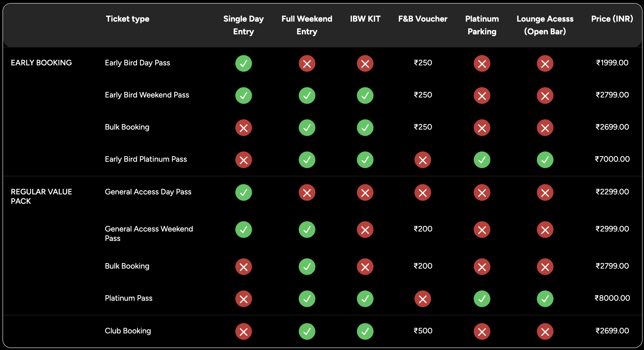Click Early Bird Platinum Pass parking checkmark
The width and height of the screenshot is (644, 350).
pyautogui.click(x=482, y=160)
